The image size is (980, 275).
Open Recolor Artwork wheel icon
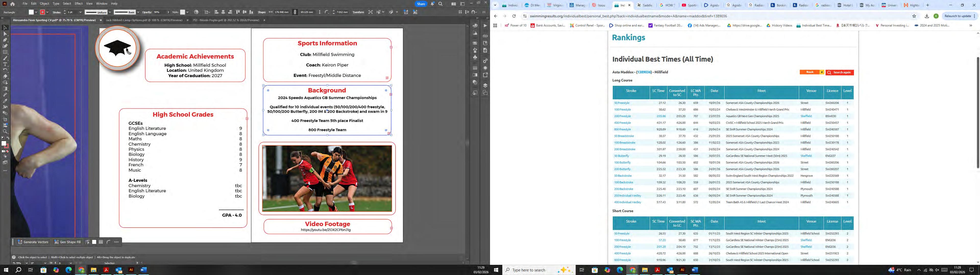coord(196,12)
